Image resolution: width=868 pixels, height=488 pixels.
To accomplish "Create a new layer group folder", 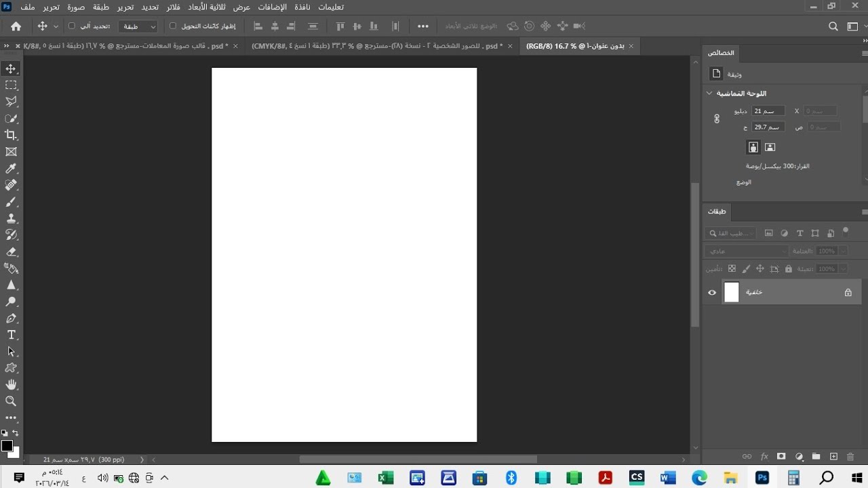I will [816, 457].
